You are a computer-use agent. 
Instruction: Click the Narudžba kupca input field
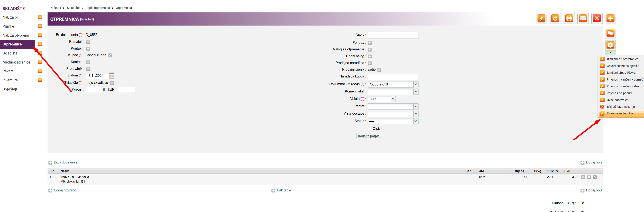pyautogui.click(x=393, y=77)
